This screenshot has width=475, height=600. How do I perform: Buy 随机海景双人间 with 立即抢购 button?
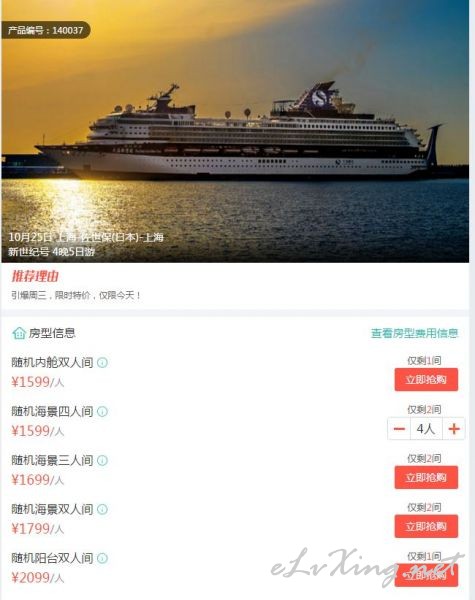point(426,527)
